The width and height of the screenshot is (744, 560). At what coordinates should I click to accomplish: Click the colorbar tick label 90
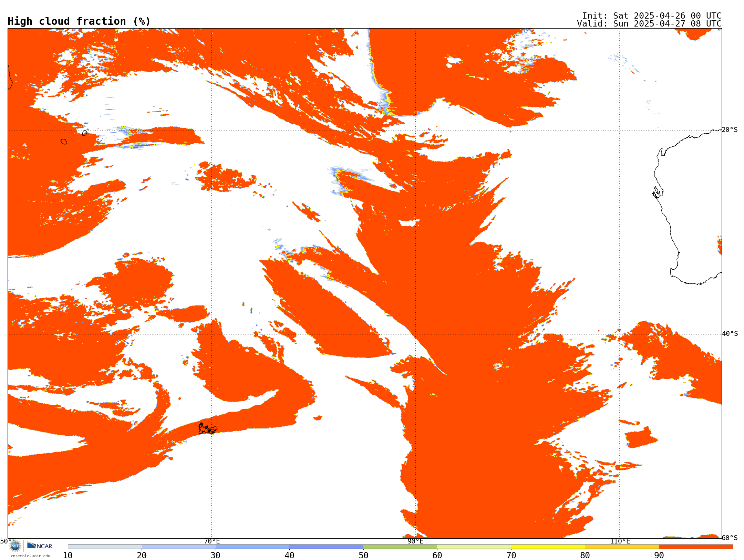tap(659, 555)
